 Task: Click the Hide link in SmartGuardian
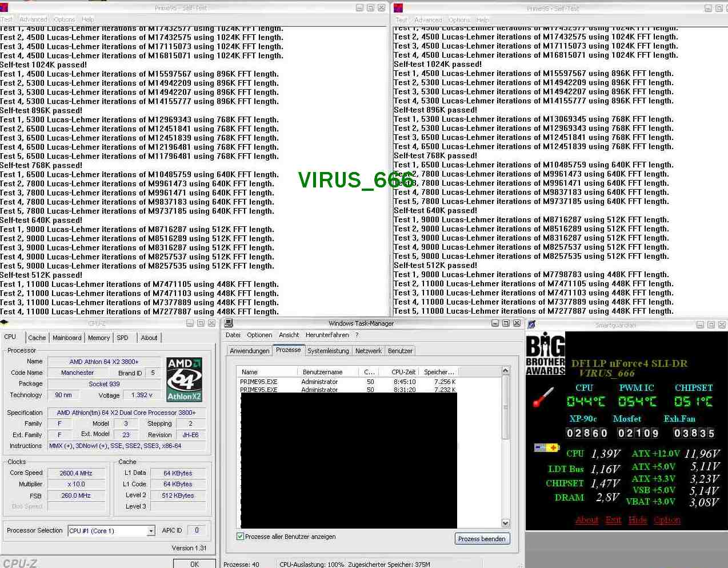[638, 520]
